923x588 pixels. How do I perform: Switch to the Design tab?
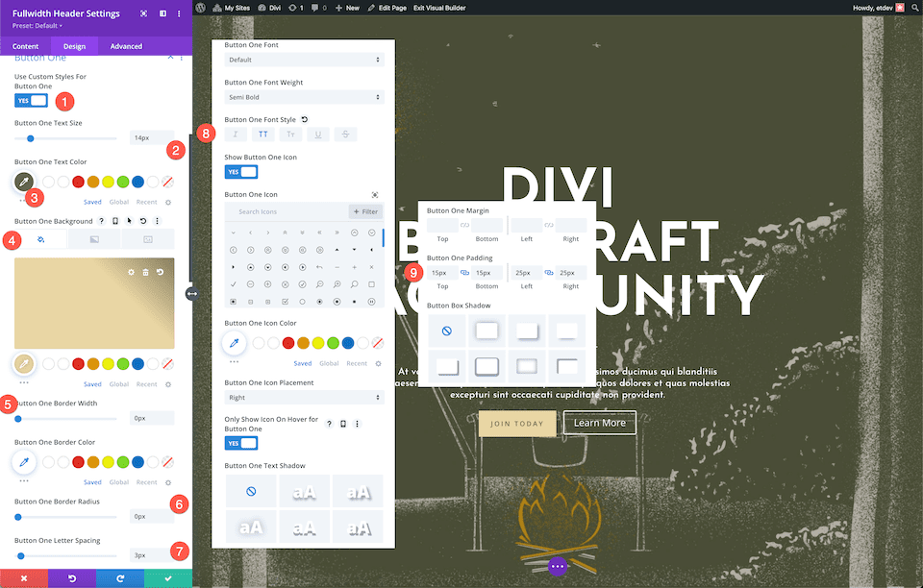pyautogui.click(x=75, y=46)
